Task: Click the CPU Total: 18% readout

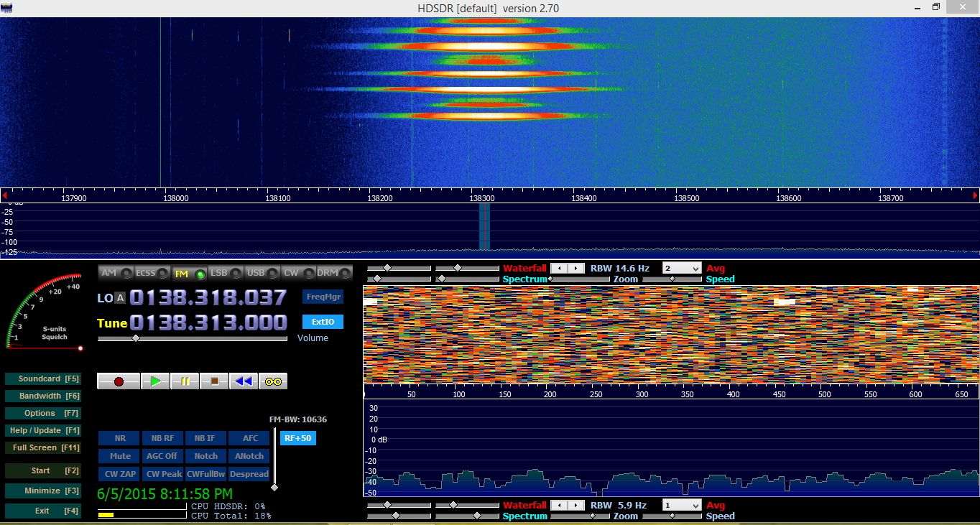Action: pyautogui.click(x=231, y=516)
